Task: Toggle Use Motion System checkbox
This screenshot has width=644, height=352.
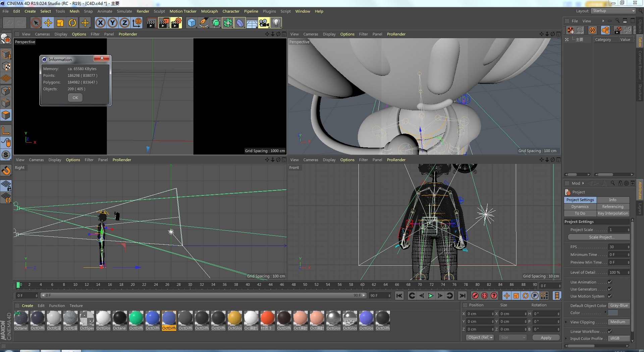Action: pos(610,296)
